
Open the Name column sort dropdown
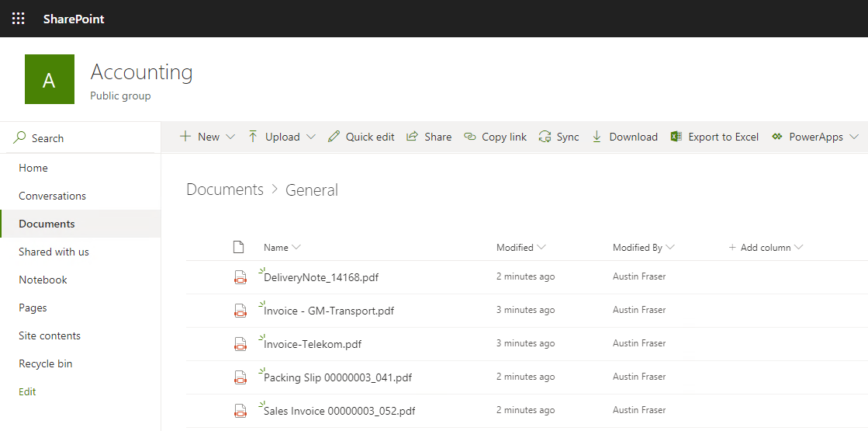click(x=296, y=248)
